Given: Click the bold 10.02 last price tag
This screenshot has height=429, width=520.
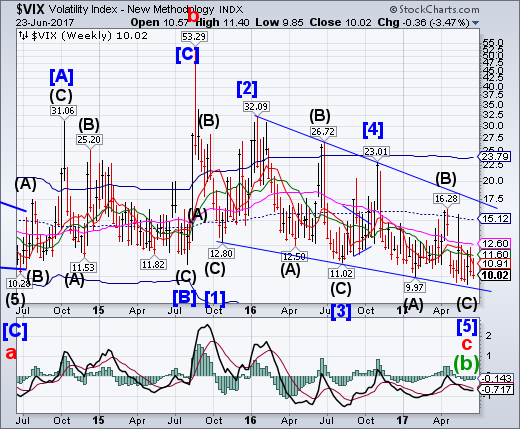Looking at the screenshot, I should [495, 275].
